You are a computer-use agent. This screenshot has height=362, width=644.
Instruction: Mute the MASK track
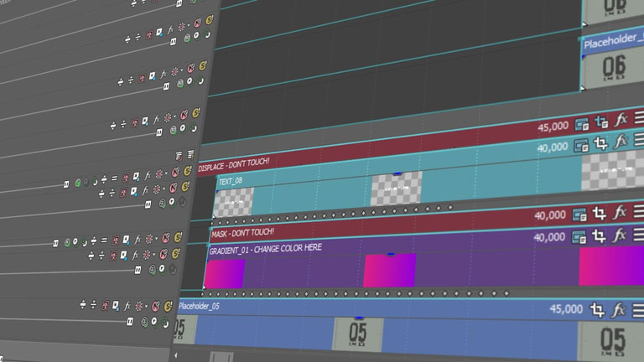(x=166, y=238)
